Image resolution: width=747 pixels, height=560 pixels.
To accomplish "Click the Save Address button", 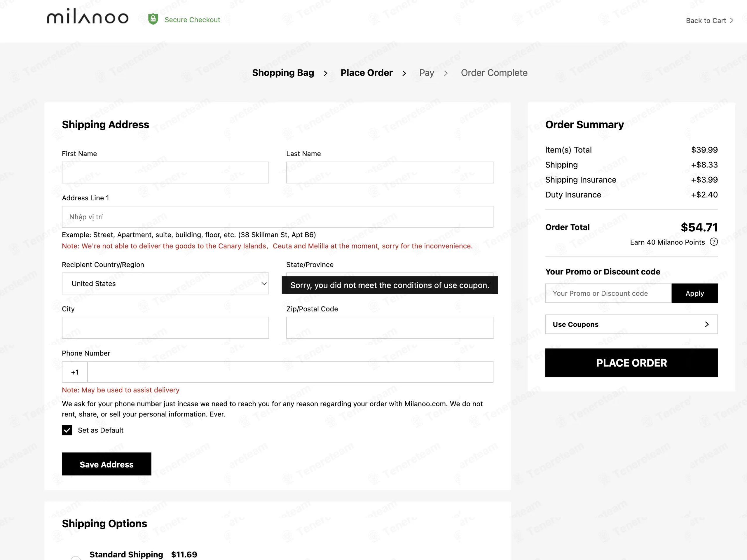I will pyautogui.click(x=107, y=464).
